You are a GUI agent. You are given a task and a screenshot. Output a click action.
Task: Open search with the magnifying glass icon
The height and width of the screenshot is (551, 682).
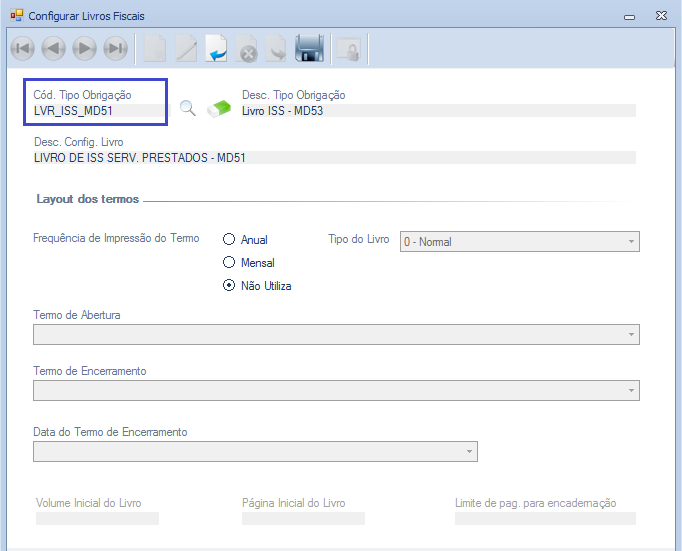[x=187, y=108]
